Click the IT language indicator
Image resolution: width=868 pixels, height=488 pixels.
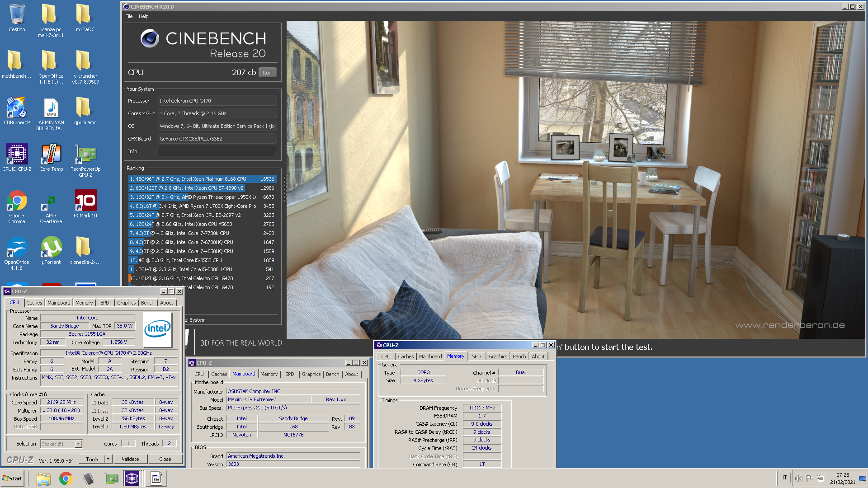784,478
